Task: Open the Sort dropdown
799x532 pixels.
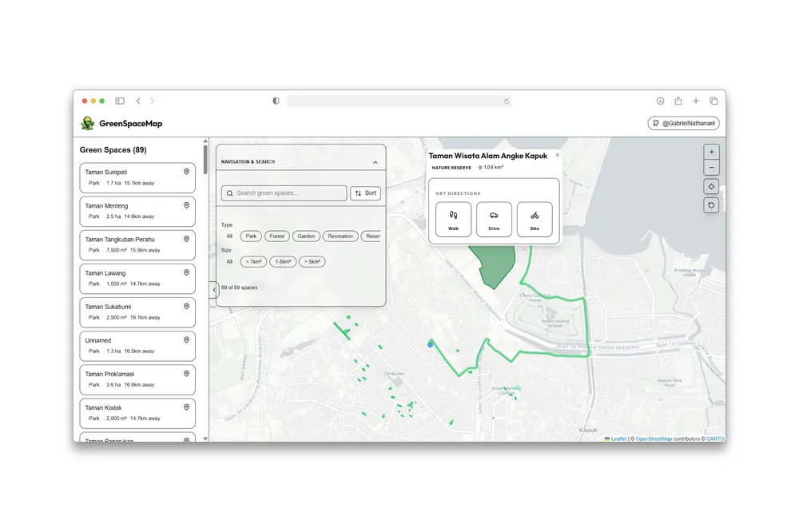Action: 365,193
